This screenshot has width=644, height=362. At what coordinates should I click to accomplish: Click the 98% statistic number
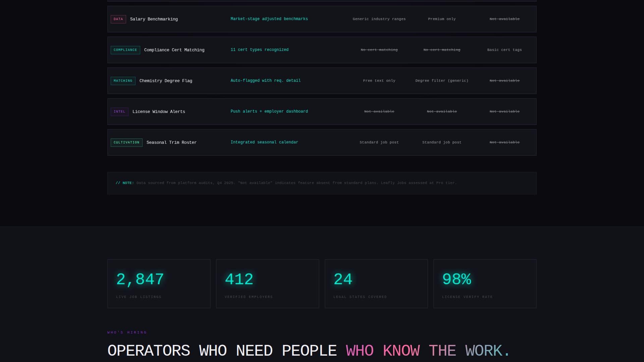457,279
